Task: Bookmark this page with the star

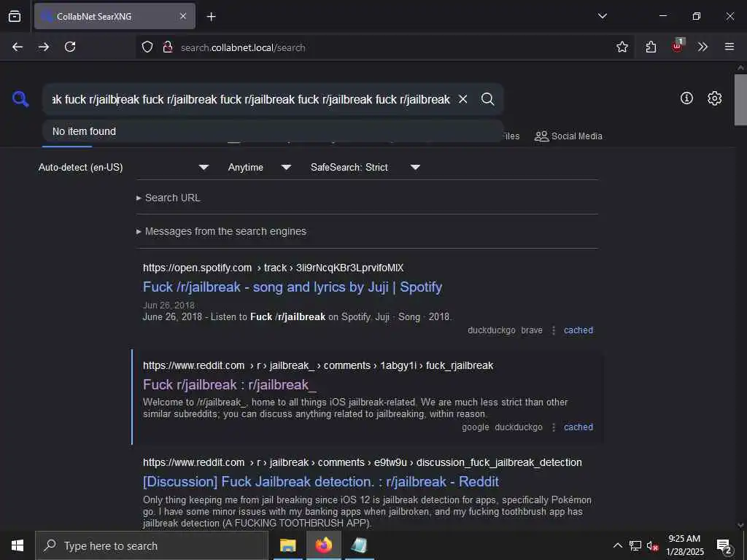Action: [x=622, y=47]
